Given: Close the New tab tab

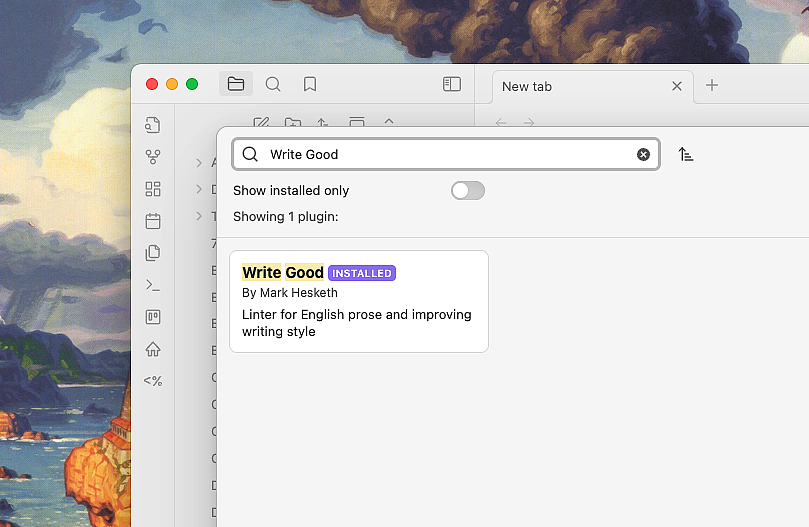Looking at the screenshot, I should tap(677, 86).
